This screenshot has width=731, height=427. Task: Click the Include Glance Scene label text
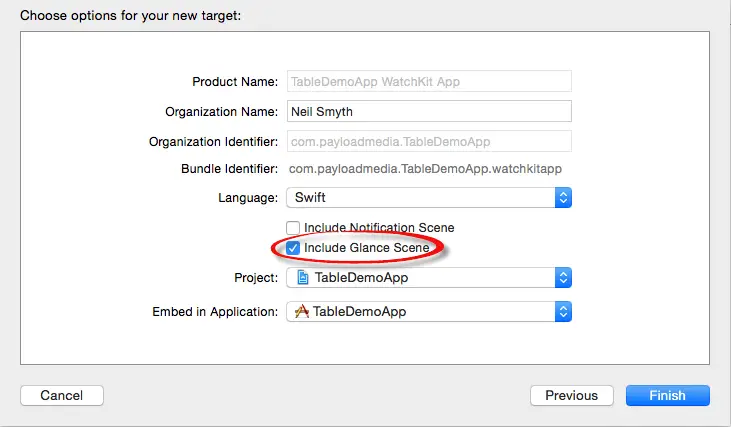pyautogui.click(x=367, y=247)
